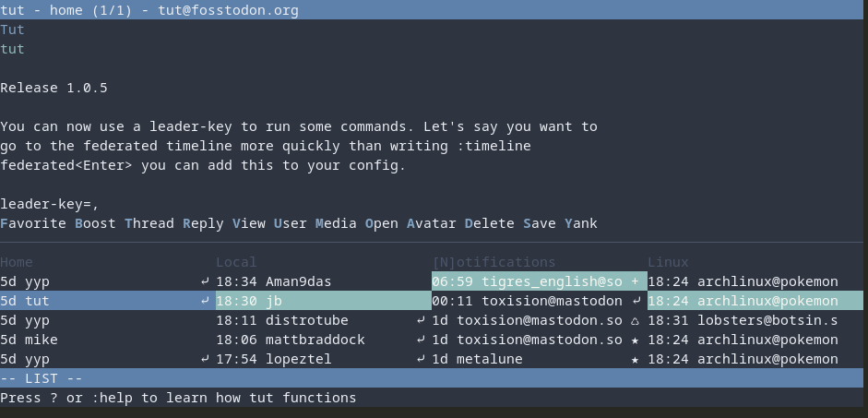Click reply arrow beside distrotube post
Viewport: 868px width, 418px height.
coord(421,320)
